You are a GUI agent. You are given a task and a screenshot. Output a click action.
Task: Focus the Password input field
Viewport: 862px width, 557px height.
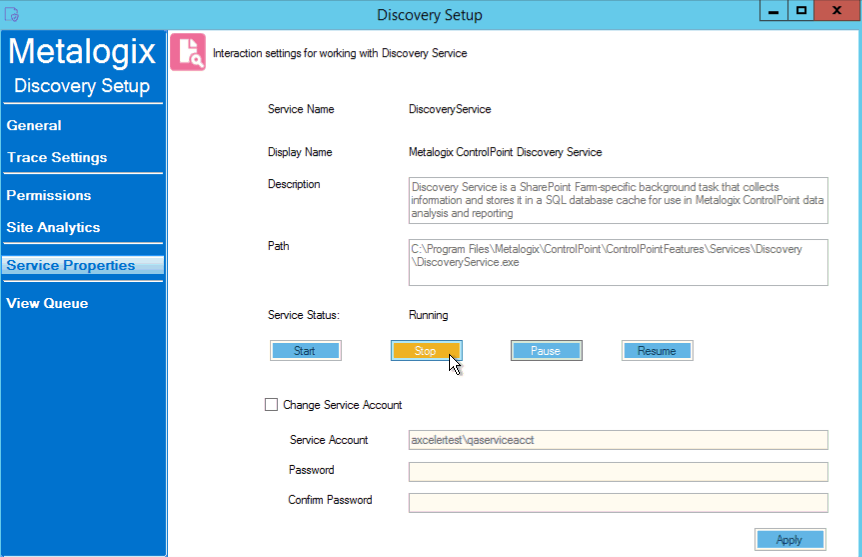(618, 471)
